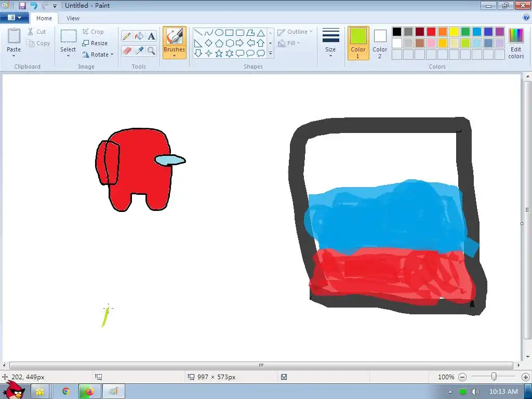
Task: Click the Undo arrow in title bar
Action: point(34,5)
